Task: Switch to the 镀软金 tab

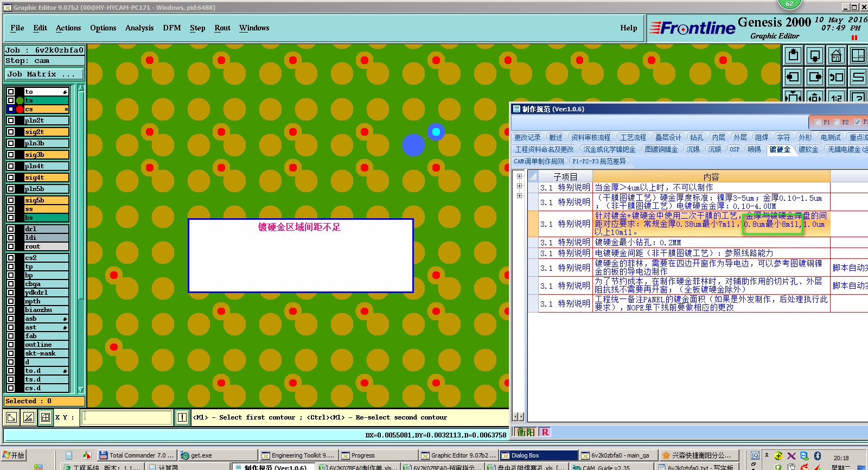Action: click(x=808, y=149)
